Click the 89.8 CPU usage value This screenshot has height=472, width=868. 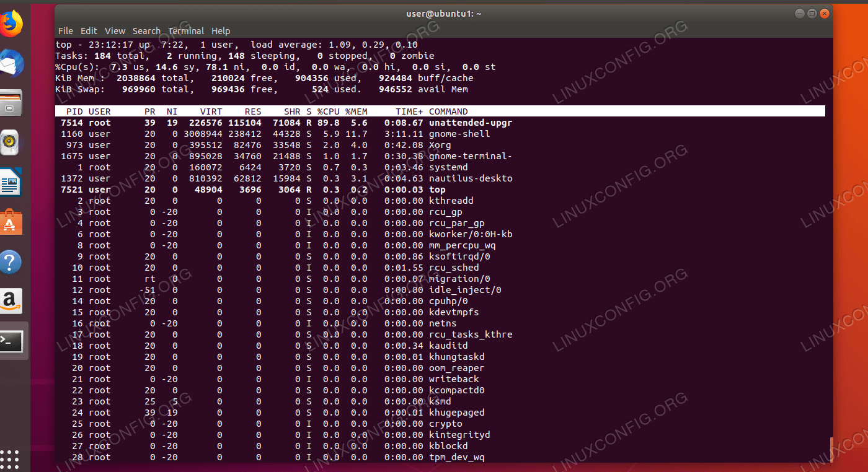[x=329, y=123]
